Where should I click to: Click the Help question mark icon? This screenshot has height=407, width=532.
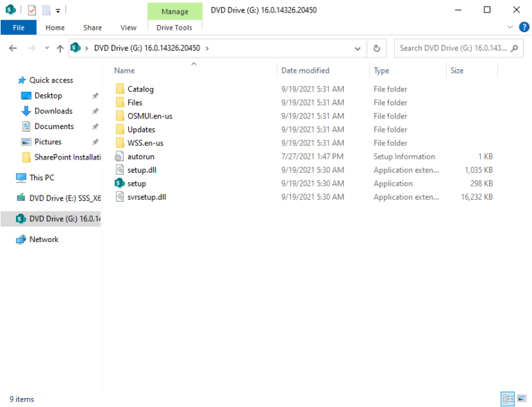click(x=524, y=27)
